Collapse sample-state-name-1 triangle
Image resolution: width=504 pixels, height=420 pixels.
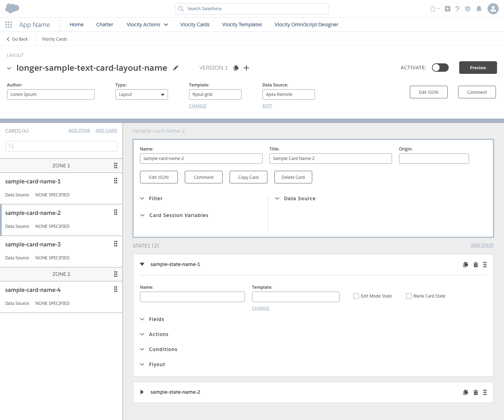142,264
